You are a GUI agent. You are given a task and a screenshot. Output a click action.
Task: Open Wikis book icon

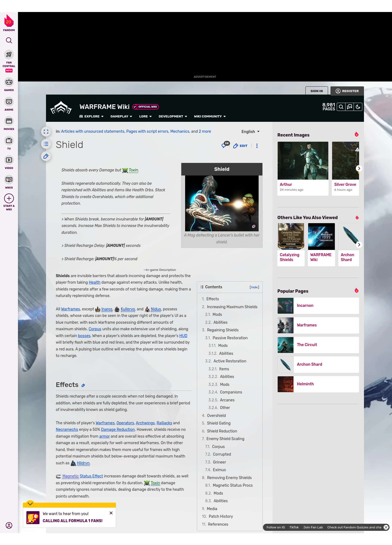click(9, 180)
